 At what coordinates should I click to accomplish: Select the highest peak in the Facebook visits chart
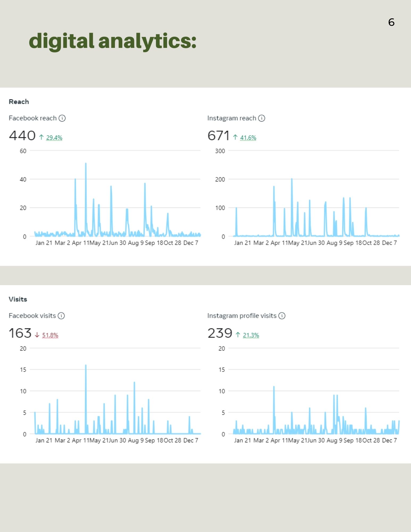[x=86, y=366]
